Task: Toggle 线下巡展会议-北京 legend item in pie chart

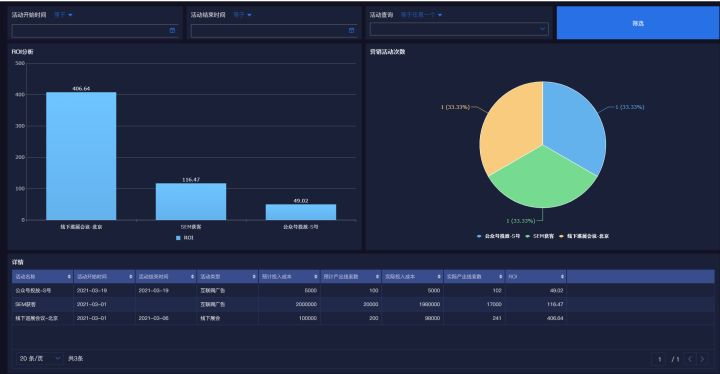Action: coord(584,236)
